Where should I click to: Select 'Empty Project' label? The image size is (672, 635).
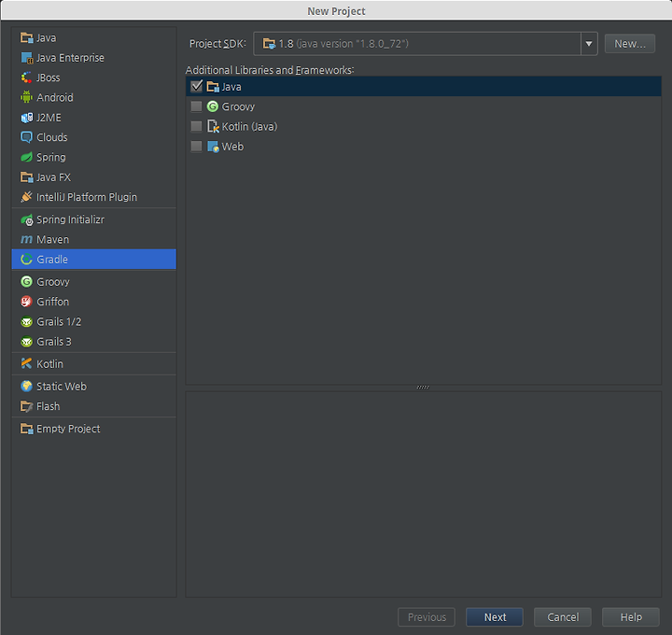(x=68, y=429)
